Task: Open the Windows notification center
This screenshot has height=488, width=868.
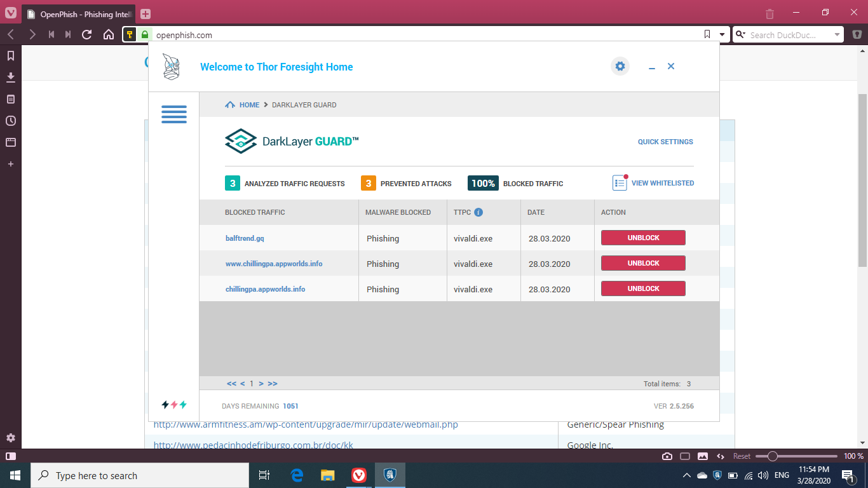Action: click(x=847, y=475)
